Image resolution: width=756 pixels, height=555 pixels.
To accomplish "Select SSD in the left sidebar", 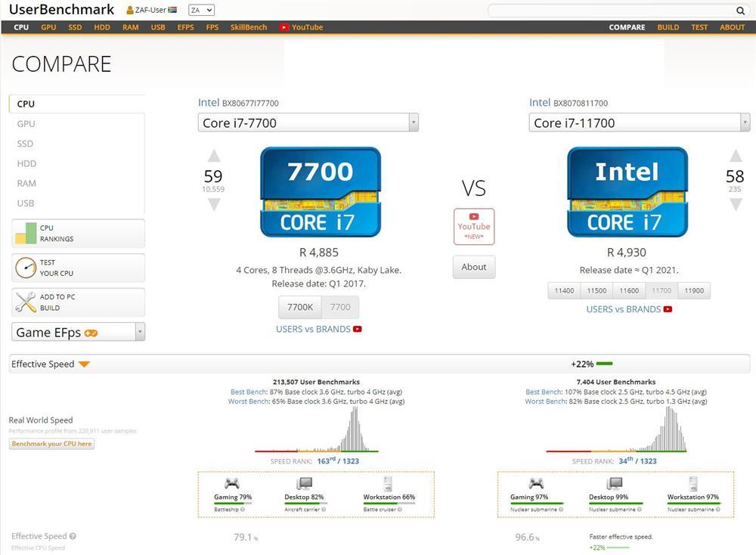I will tap(25, 144).
